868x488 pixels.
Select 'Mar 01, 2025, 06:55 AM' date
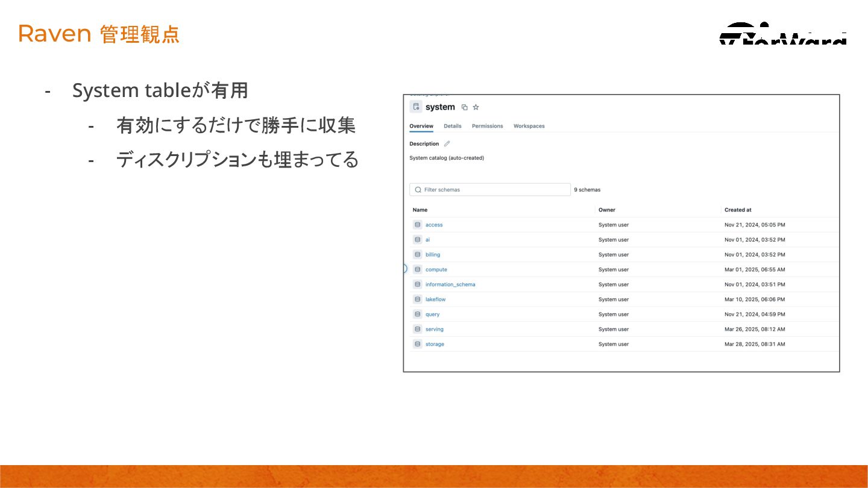755,269
